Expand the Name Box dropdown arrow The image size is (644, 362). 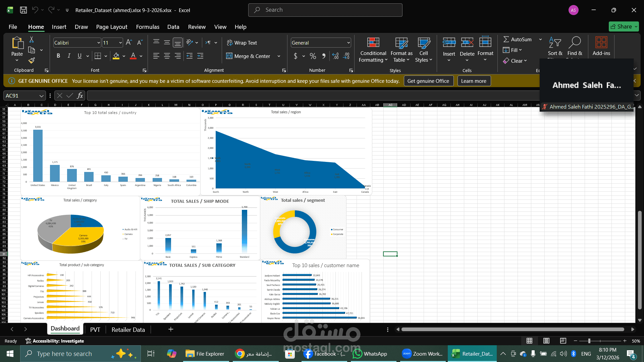coord(41,96)
